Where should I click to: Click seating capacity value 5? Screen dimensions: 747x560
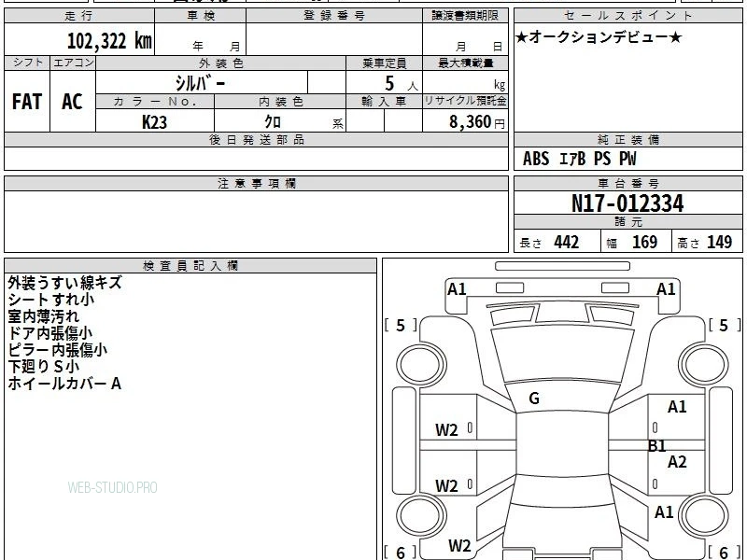coord(389,83)
